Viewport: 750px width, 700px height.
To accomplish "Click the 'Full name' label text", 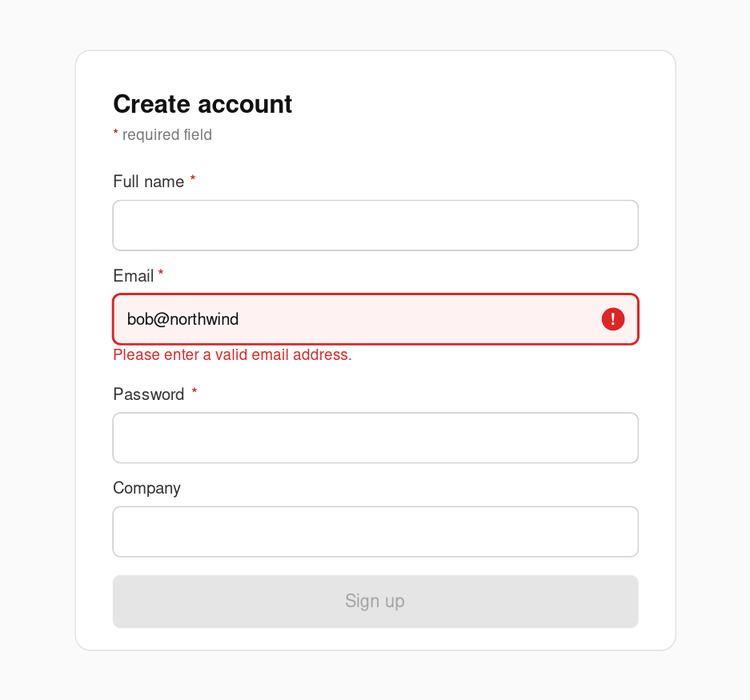I will coord(149,182).
